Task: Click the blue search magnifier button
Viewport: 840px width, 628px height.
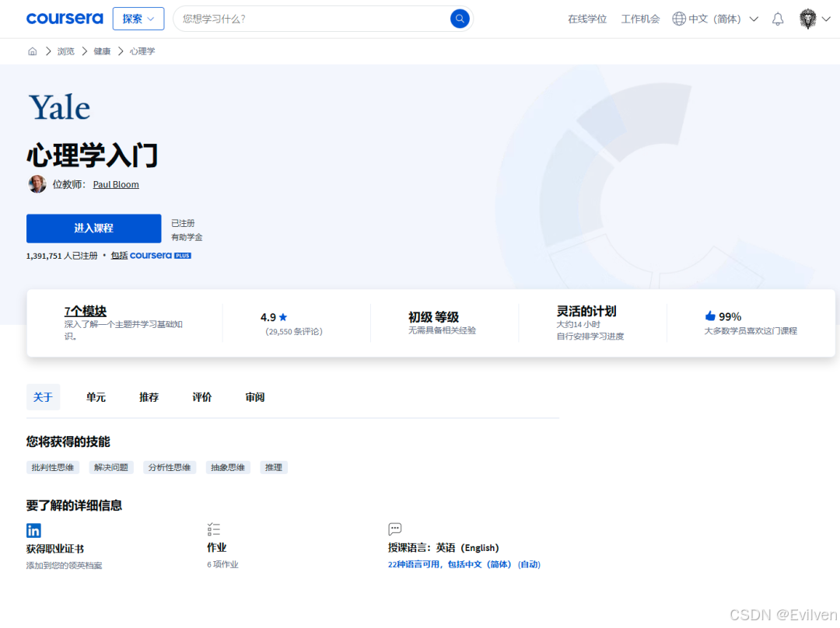Action: pos(459,19)
